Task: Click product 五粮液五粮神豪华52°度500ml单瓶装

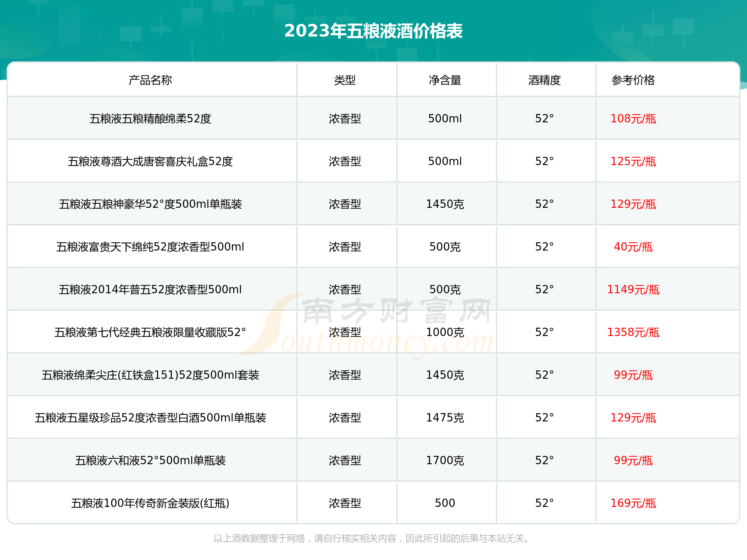Action: coord(150,204)
